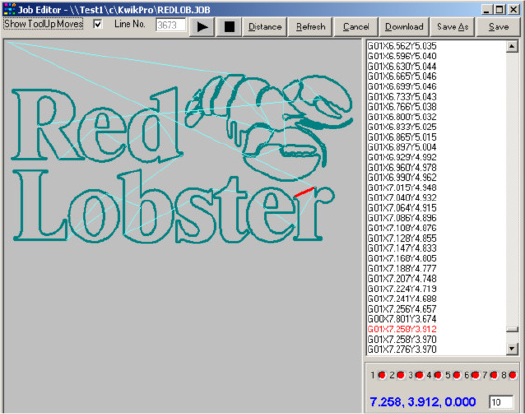The image size is (525, 414).
Task: Click the G-code list scrollbar thumb
Action: pyautogui.click(x=512, y=330)
